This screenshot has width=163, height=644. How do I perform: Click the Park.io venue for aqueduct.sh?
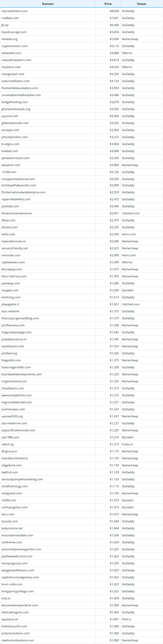tap(127, 619)
